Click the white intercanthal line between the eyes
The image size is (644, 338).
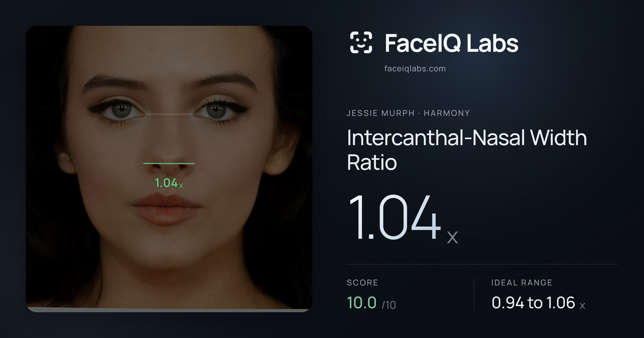point(169,114)
